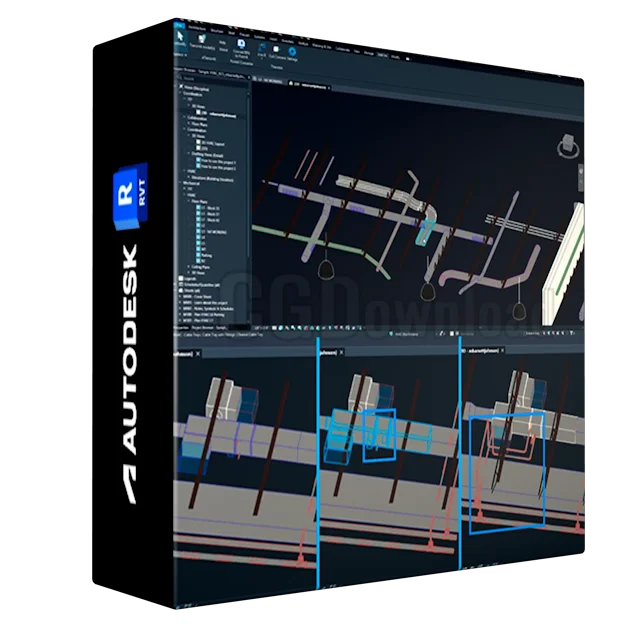
Task: Open the L1 Block 37 floor plan
Action: pos(210,214)
